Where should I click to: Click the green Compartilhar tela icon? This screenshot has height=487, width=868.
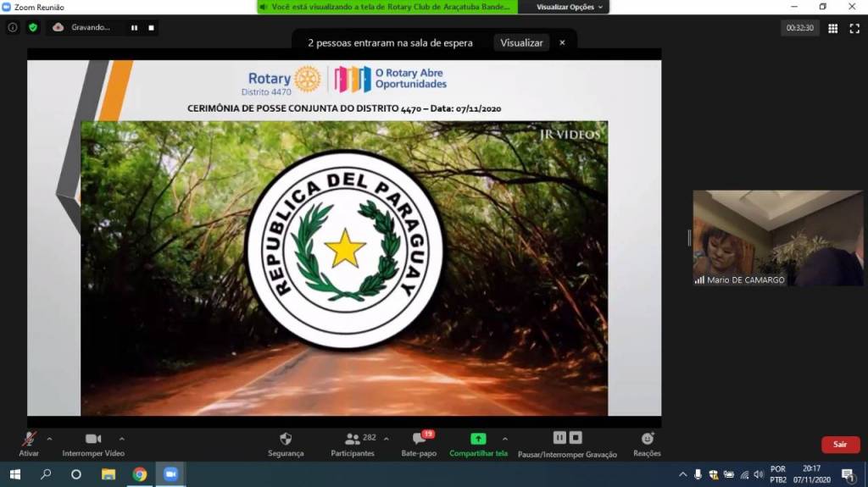(478, 439)
